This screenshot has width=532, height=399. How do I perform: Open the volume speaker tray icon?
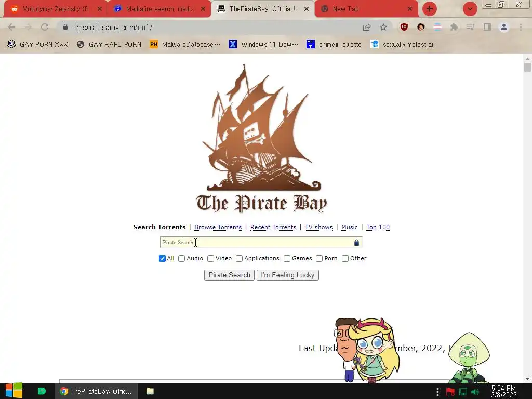pyautogui.click(x=475, y=392)
